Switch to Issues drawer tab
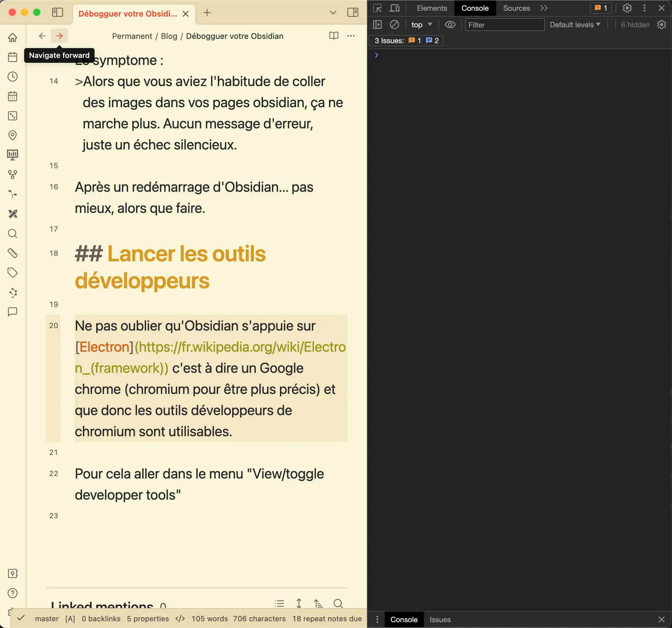Image resolution: width=672 pixels, height=628 pixels. click(440, 619)
